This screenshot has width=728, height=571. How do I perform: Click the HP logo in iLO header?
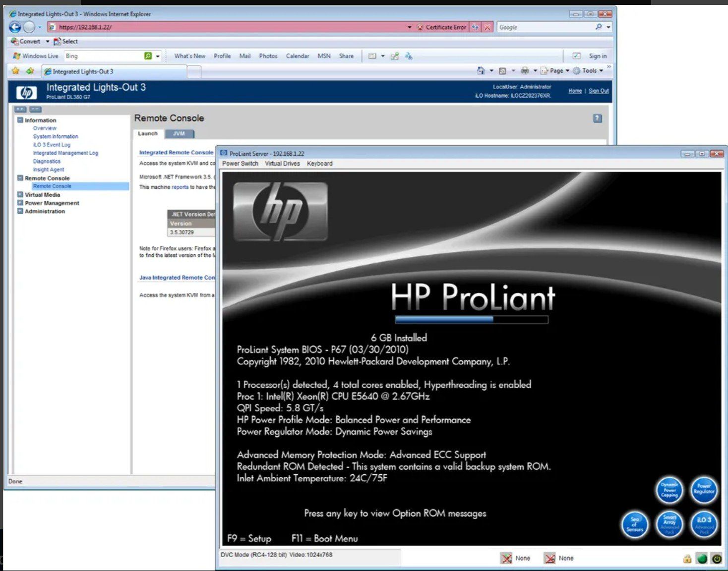[27, 92]
